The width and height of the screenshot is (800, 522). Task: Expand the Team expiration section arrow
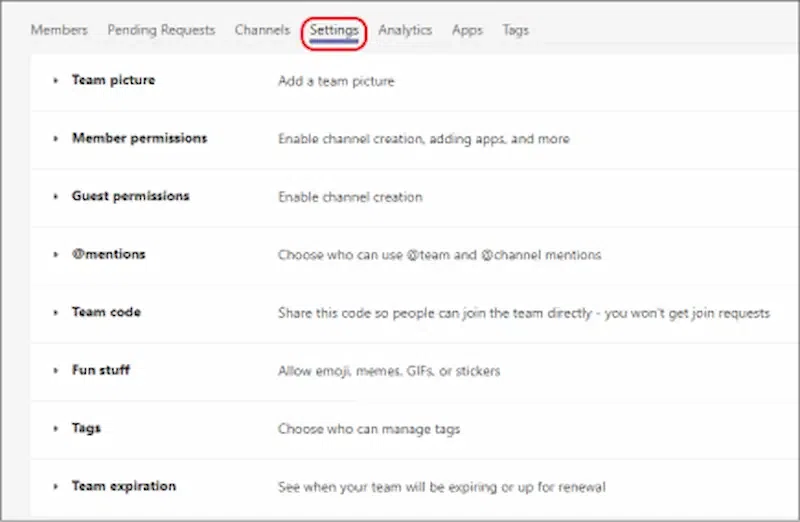click(x=56, y=487)
